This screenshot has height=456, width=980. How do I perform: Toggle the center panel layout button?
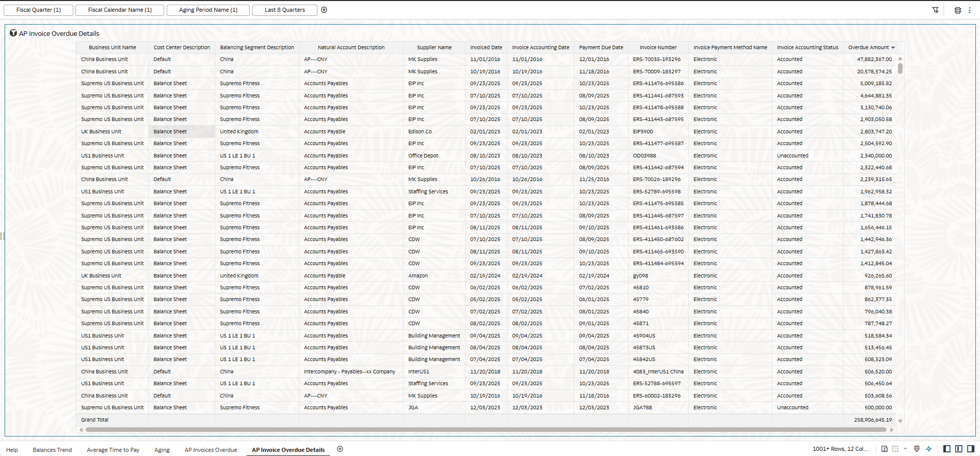tap(958, 449)
